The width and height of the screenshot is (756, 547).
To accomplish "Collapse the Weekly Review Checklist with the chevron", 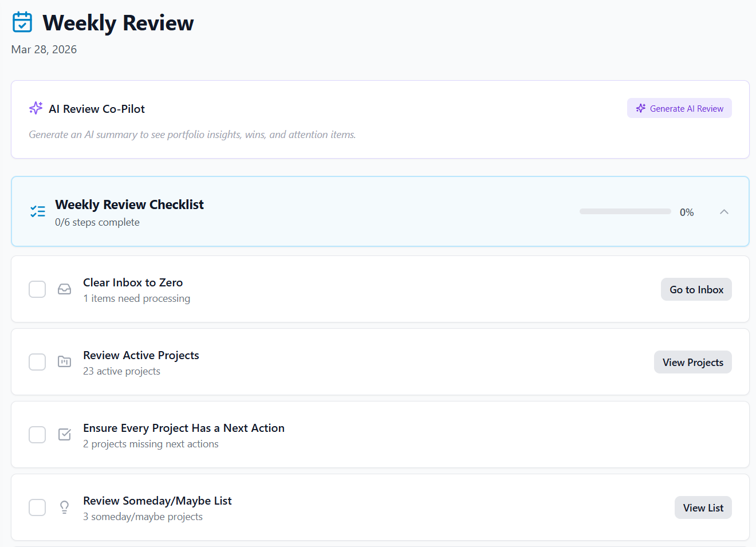I will pyautogui.click(x=724, y=211).
